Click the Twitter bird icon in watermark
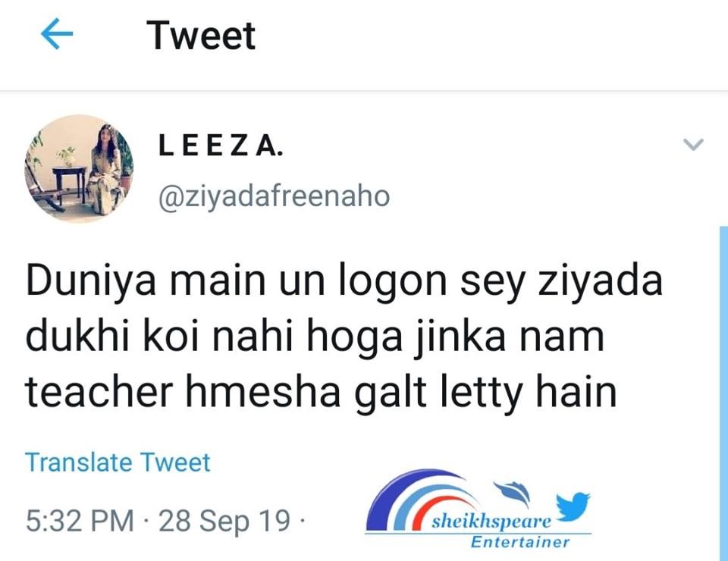Viewport: 728px width, 561px height. point(572,506)
